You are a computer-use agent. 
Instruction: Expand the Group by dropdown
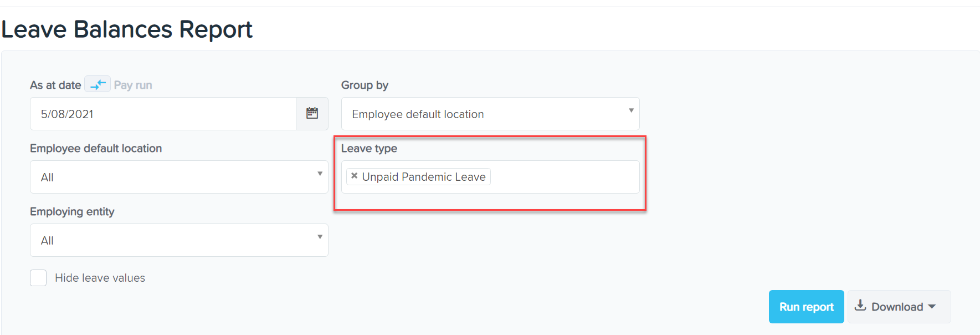point(490,114)
